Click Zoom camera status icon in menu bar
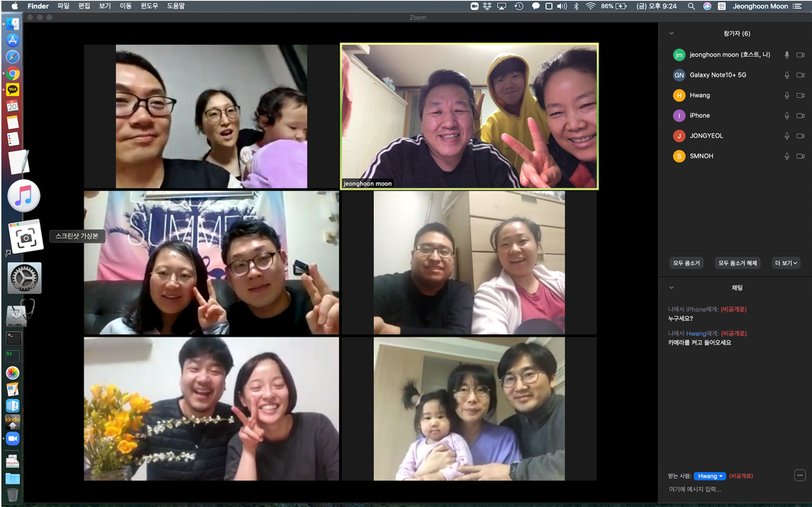The height and width of the screenshot is (507, 812). [x=475, y=6]
